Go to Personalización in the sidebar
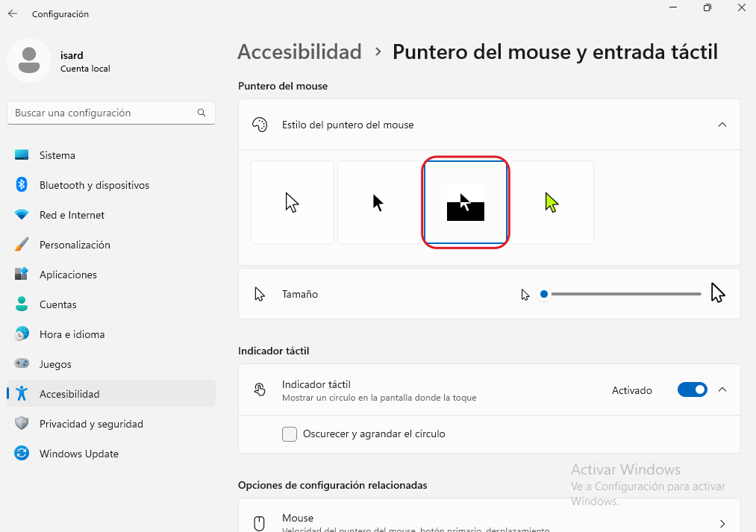This screenshot has width=756, height=532. 75,245
